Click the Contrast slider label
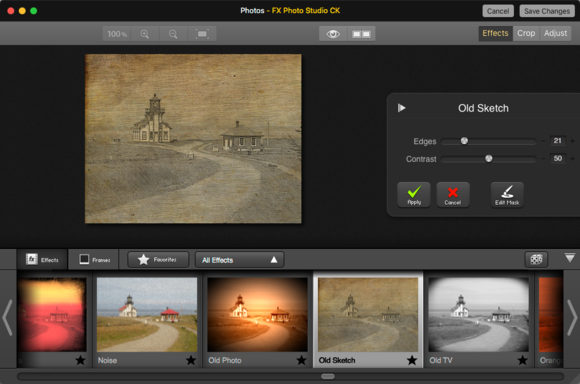 click(421, 159)
